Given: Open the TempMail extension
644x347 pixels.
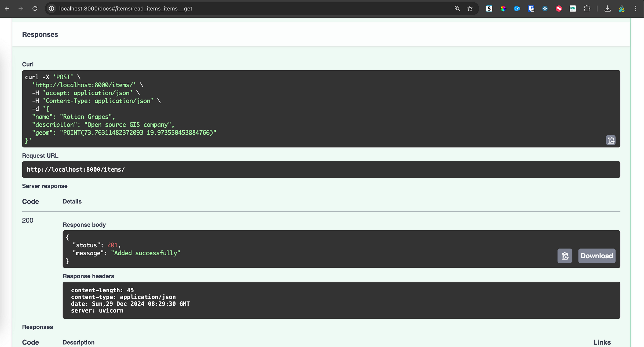Looking at the screenshot, I should [573, 9].
